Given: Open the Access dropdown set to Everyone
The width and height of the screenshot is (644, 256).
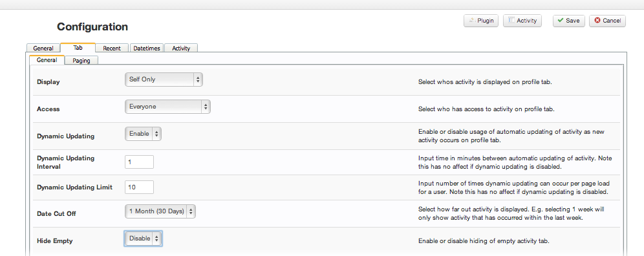Looking at the screenshot, I should (167, 107).
